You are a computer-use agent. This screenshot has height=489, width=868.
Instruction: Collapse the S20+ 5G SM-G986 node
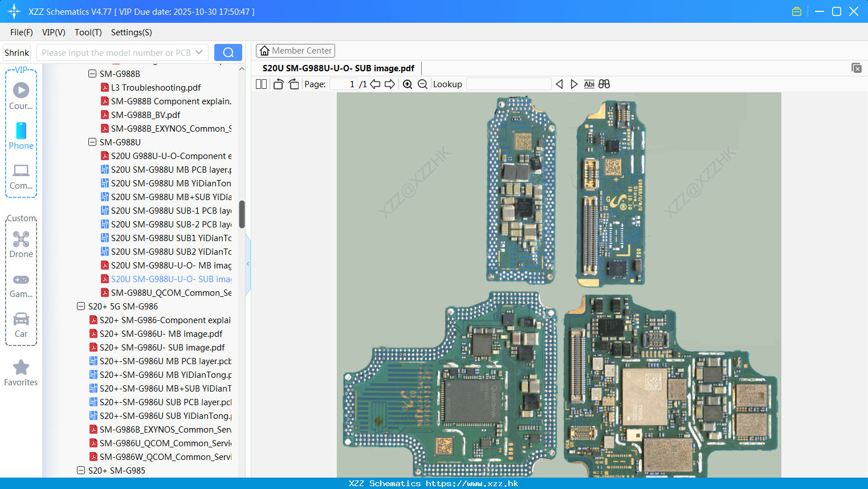point(81,306)
